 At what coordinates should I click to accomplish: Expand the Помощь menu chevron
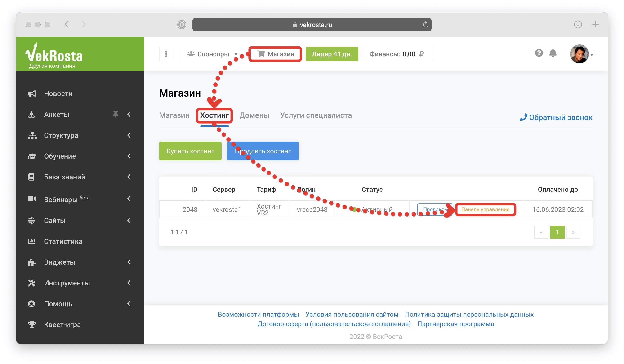(x=129, y=304)
